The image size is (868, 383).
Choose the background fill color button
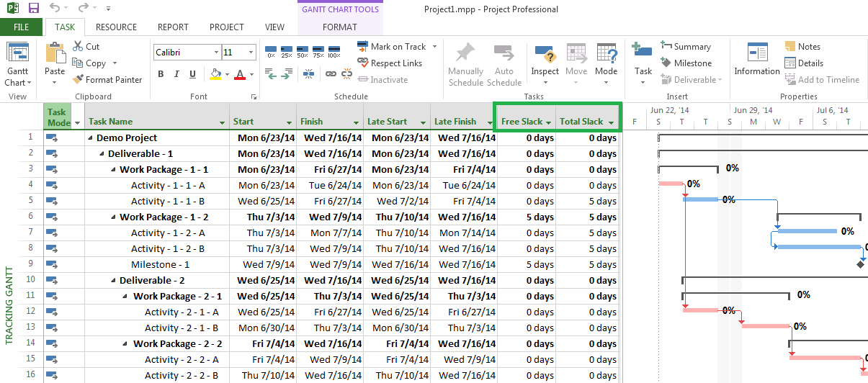pos(215,74)
